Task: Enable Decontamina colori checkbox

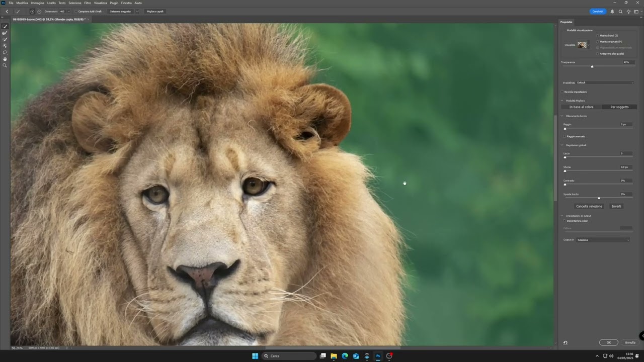Action: pos(565,221)
